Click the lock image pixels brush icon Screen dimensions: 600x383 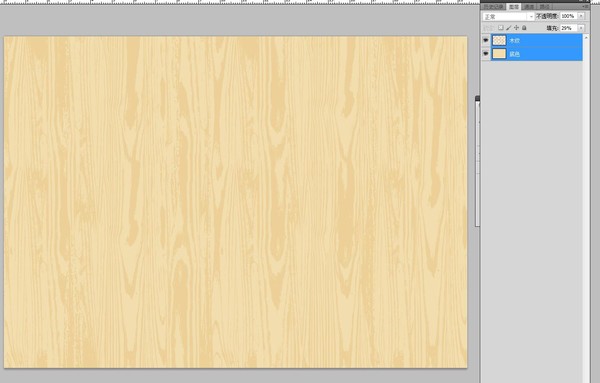(509, 28)
